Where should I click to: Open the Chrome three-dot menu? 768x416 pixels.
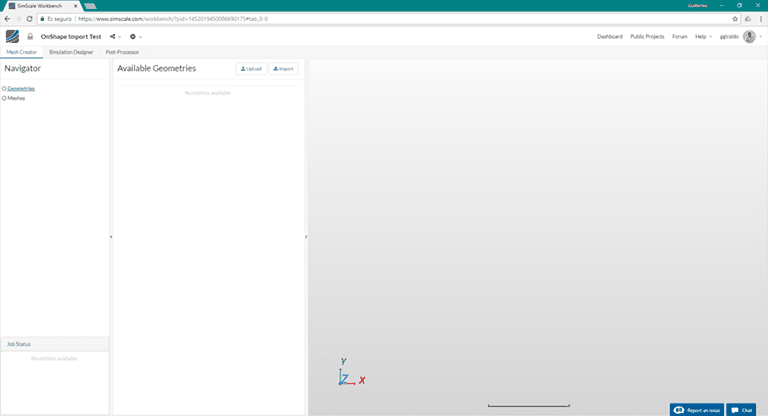coord(757,18)
